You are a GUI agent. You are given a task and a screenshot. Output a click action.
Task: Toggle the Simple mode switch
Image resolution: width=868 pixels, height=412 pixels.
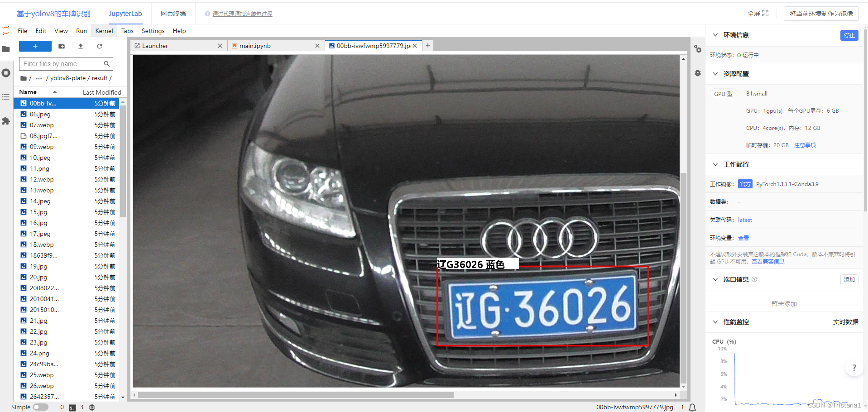[x=40, y=407]
